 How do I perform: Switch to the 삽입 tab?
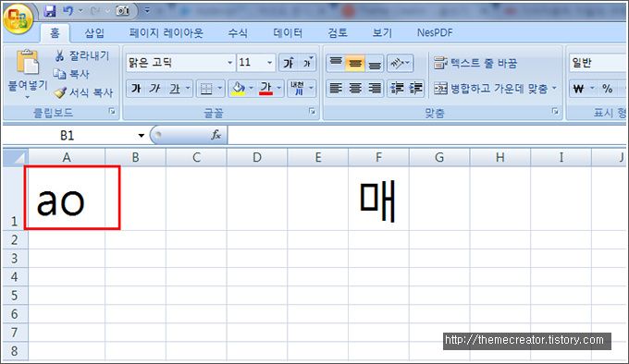click(x=94, y=33)
